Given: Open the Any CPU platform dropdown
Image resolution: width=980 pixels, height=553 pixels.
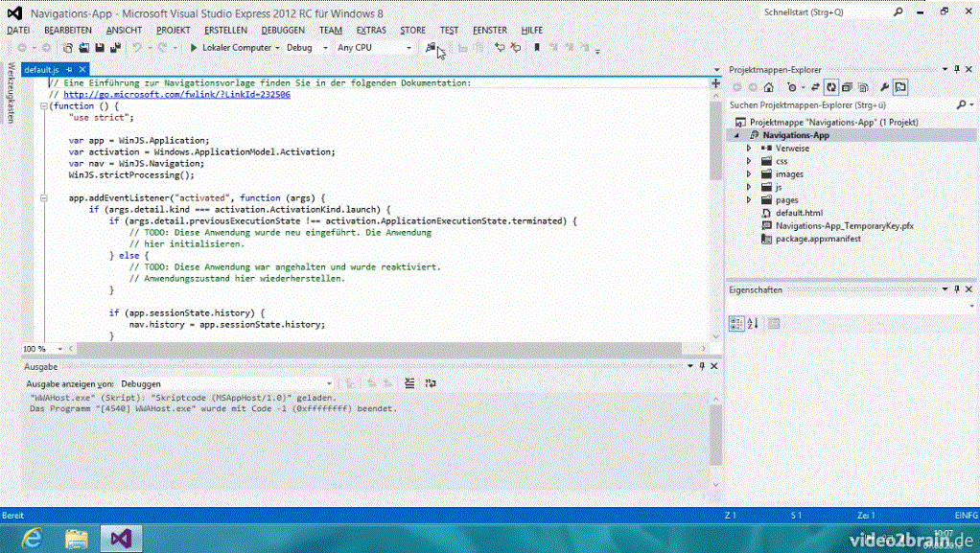Looking at the screenshot, I should tap(409, 48).
